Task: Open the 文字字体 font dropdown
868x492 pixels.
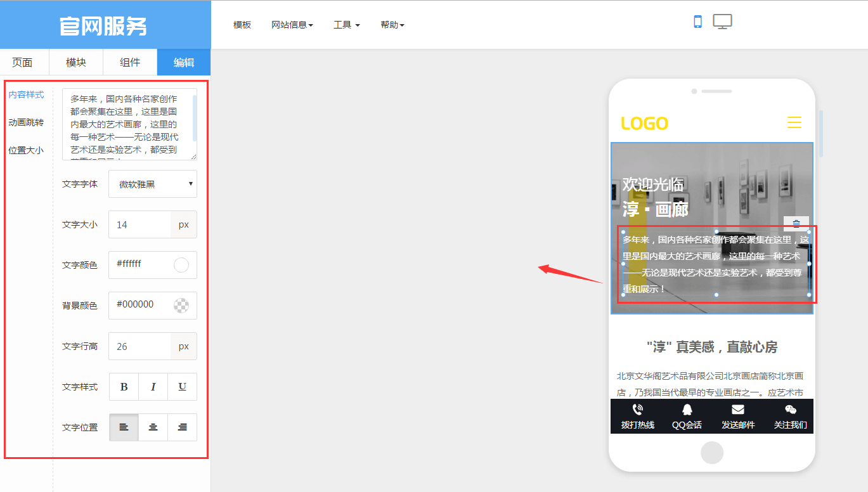Action: point(153,184)
